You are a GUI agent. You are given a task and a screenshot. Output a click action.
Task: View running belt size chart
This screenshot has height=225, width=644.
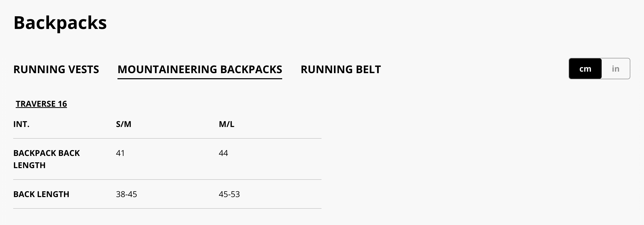coord(341,69)
